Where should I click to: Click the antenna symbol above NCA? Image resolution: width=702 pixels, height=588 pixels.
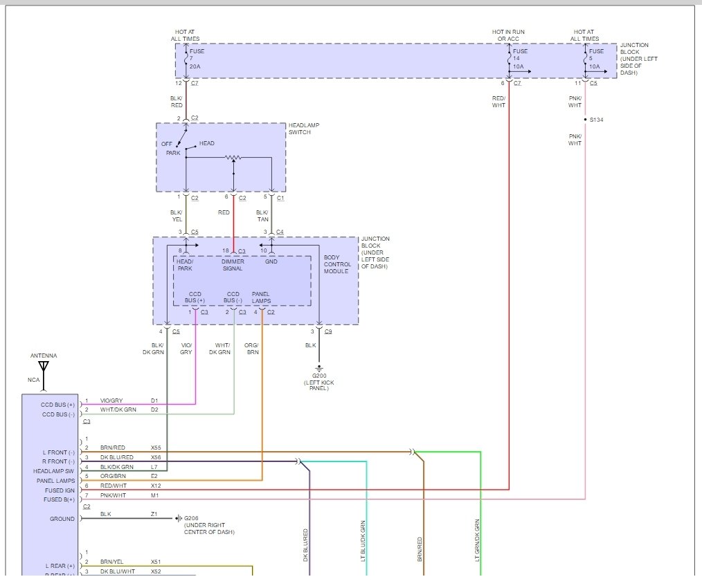tap(44, 365)
